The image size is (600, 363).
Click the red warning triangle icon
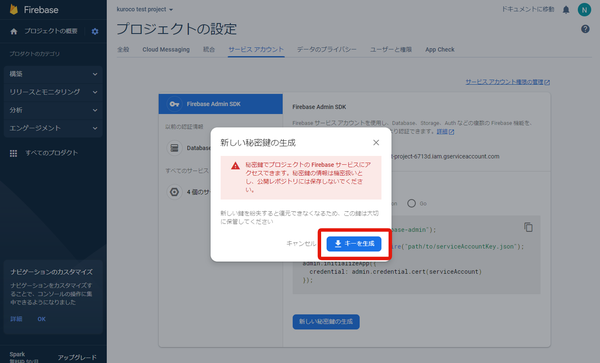235,166
